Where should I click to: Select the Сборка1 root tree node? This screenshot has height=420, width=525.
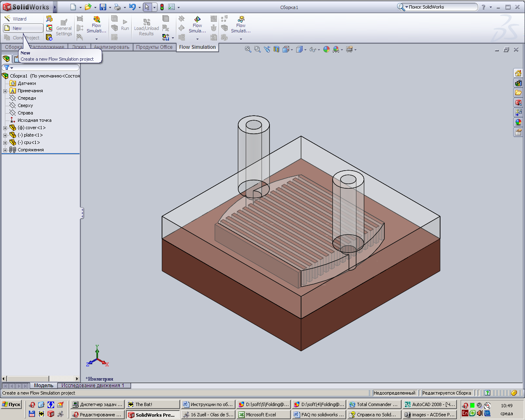(x=41, y=76)
